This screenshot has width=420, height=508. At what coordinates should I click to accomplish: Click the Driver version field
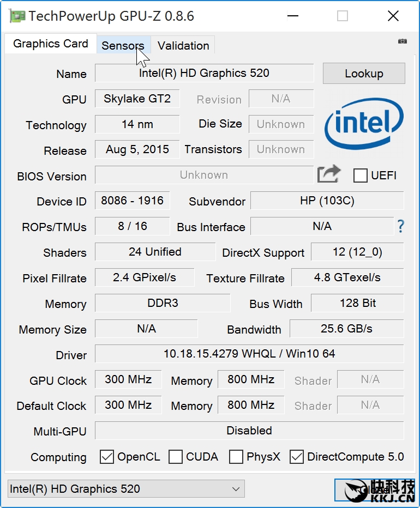click(249, 354)
